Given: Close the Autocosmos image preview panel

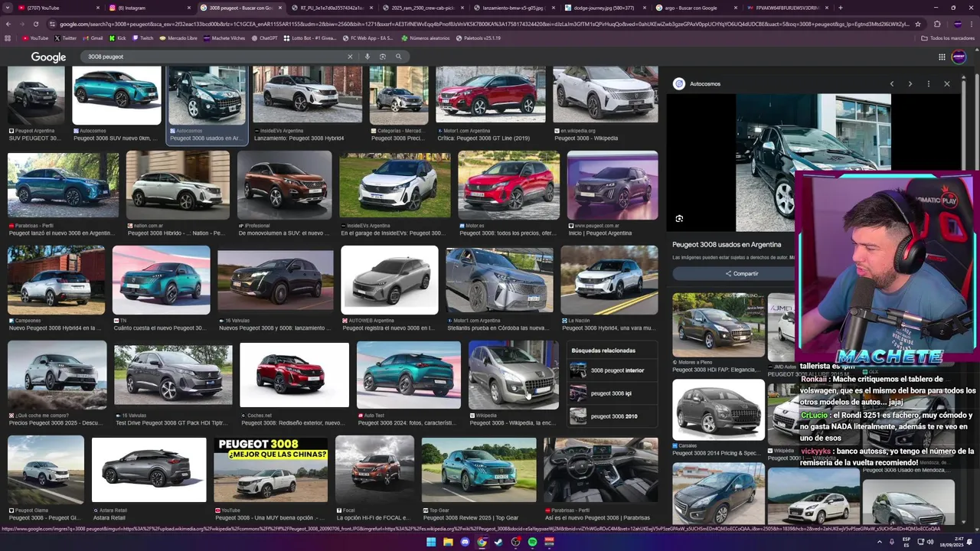Looking at the screenshot, I should click(947, 83).
